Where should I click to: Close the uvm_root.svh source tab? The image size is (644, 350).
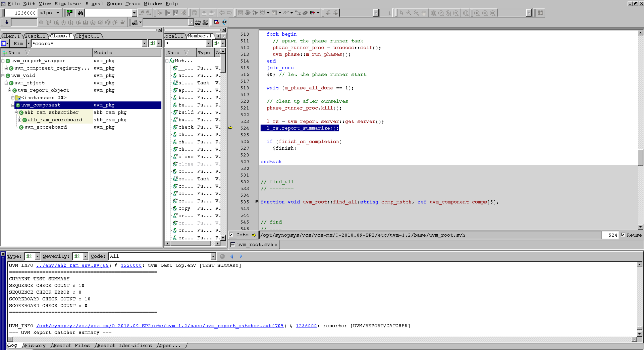[x=276, y=245]
